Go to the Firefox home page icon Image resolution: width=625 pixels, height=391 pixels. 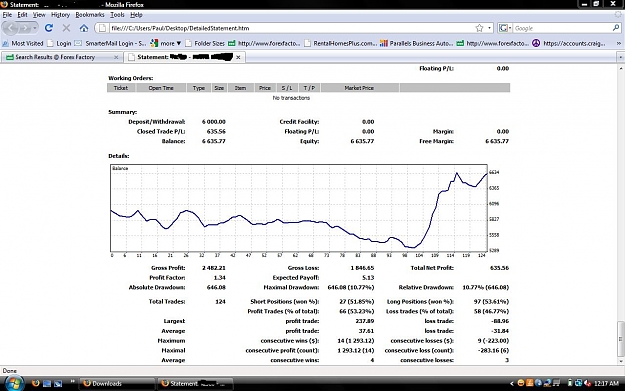(84, 28)
